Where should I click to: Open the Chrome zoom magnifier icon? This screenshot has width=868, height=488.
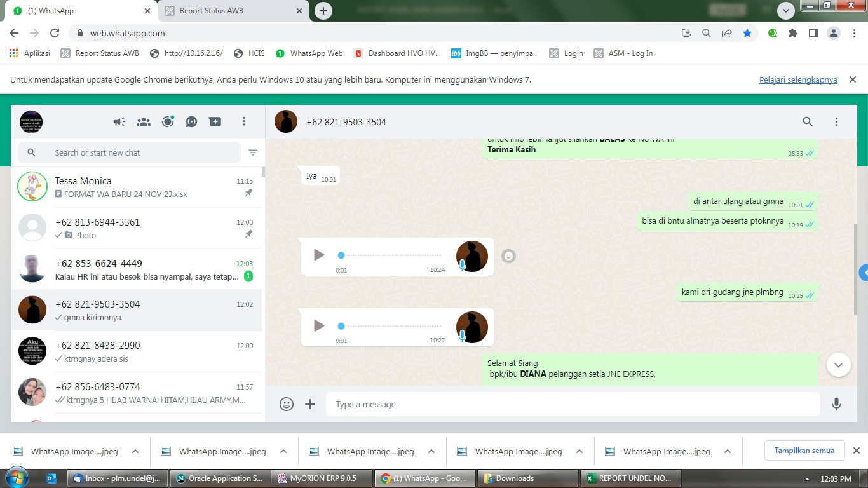(706, 33)
